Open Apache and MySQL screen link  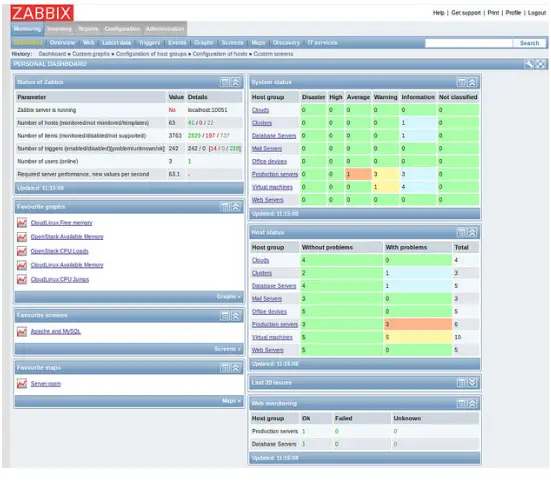point(56,331)
